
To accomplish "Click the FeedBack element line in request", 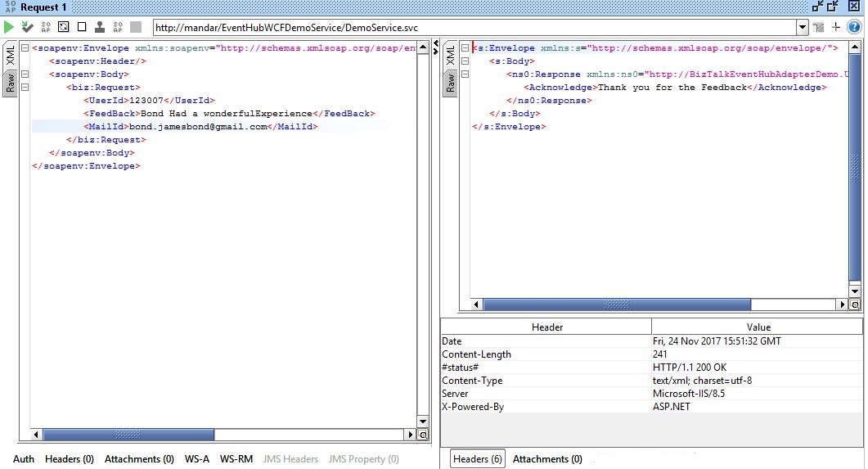I will click(229, 114).
